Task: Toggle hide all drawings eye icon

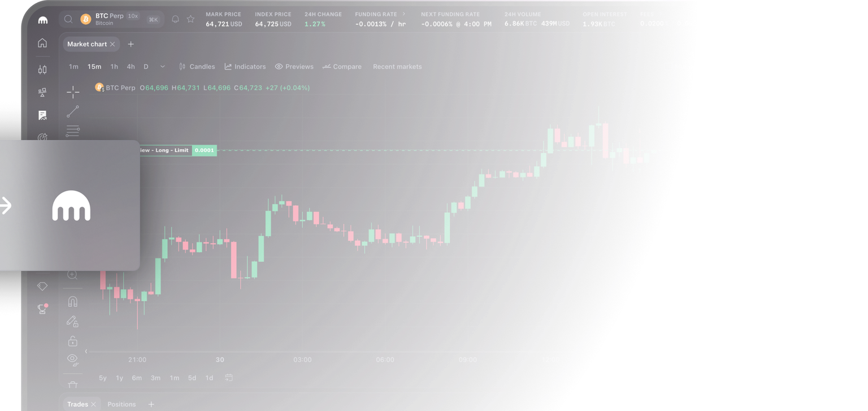Action: [x=72, y=360]
